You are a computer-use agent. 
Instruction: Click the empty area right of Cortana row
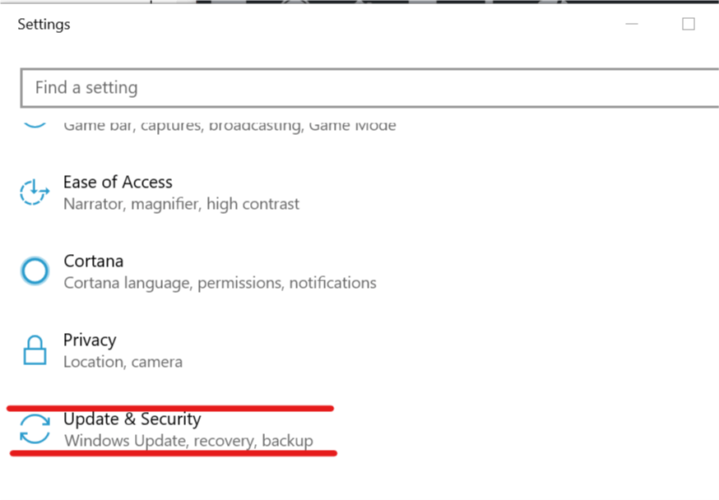pos(546,272)
